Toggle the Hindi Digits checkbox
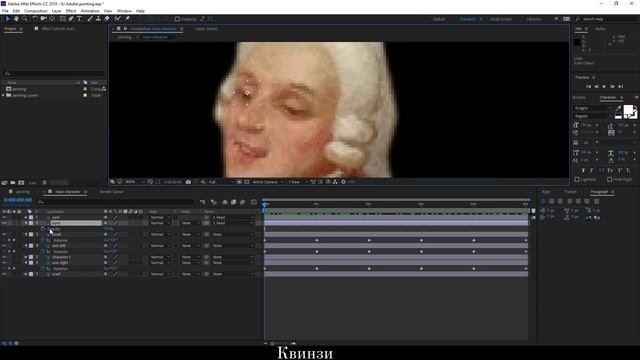The width and height of the screenshot is (640, 360). point(609,179)
